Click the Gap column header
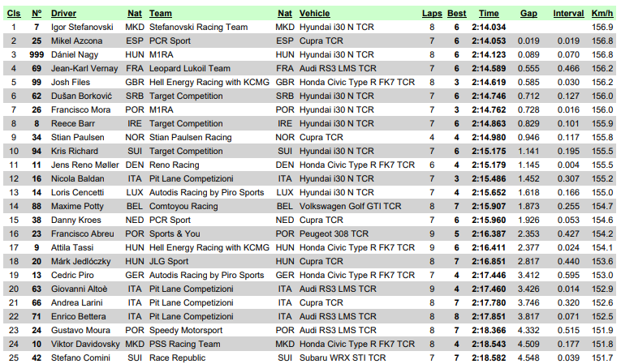 pos(528,14)
